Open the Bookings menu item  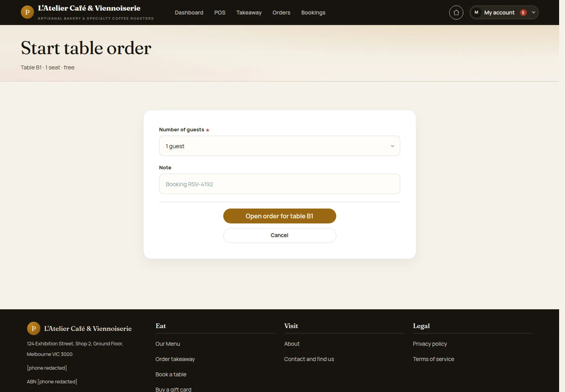click(x=313, y=13)
